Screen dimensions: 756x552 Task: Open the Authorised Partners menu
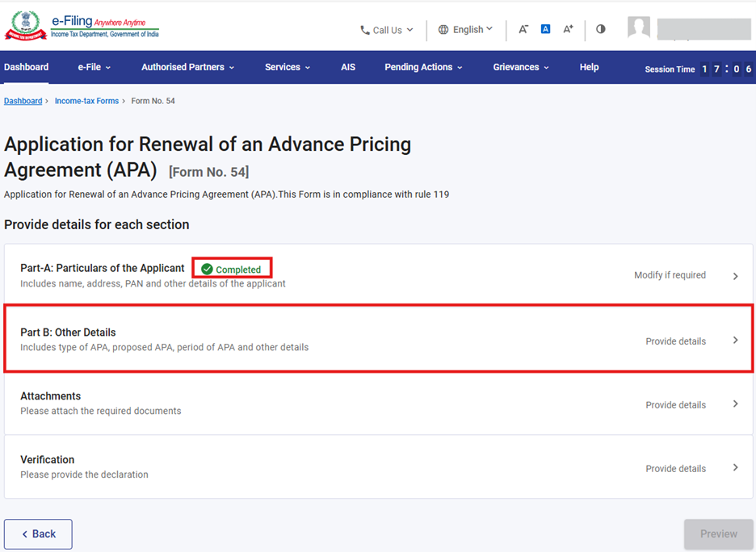click(x=187, y=68)
